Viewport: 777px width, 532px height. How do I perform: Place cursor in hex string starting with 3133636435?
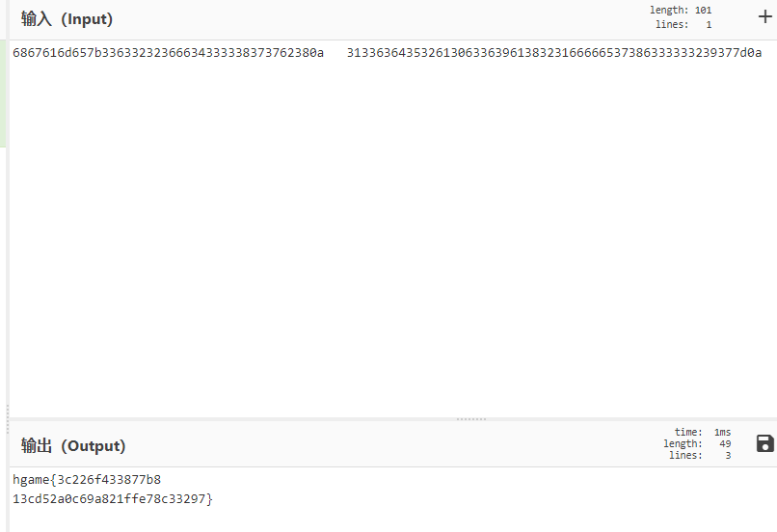point(553,53)
